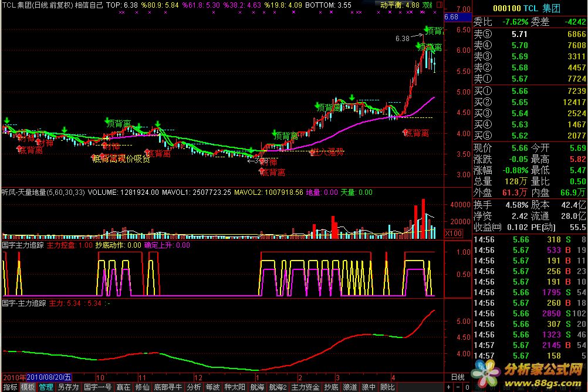Switch to the 种太阳 template
This screenshot has height=392, width=588.
(x=235, y=387)
